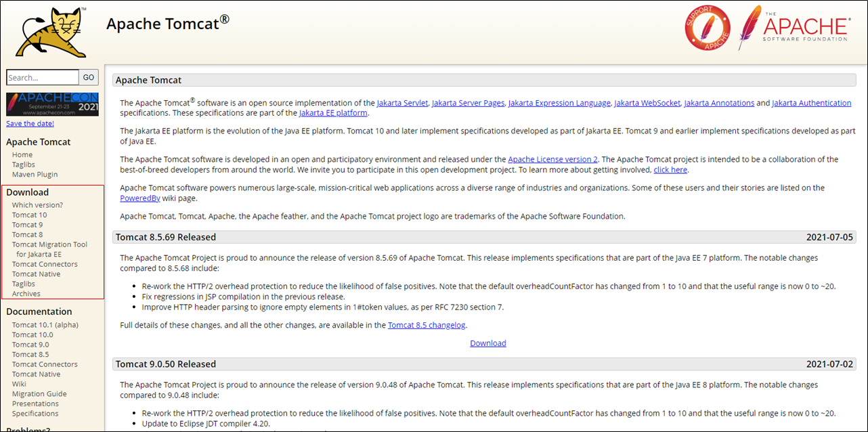This screenshot has width=868, height=432.
Task: Select Tomcat 10 download link
Action: [30, 215]
